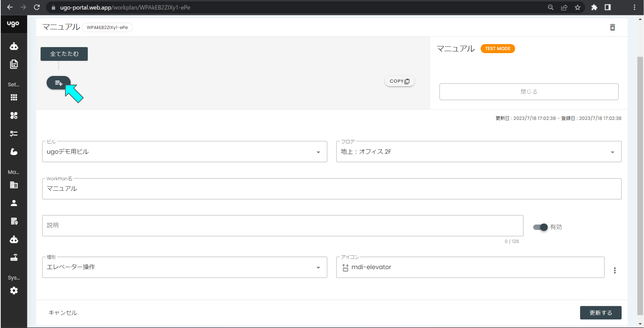
Task: Open the gear icon under the Sys section
Action: pyautogui.click(x=14, y=290)
